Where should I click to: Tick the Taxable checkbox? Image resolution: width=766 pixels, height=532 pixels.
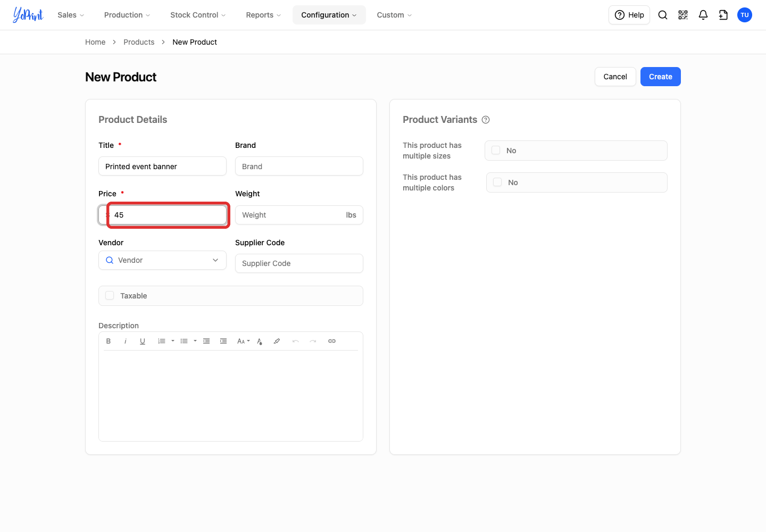coord(110,295)
